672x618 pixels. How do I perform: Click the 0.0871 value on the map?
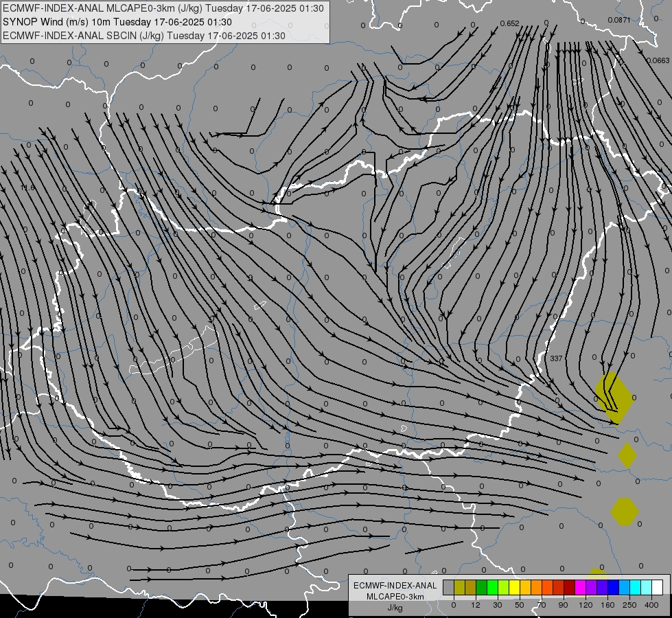[619, 20]
